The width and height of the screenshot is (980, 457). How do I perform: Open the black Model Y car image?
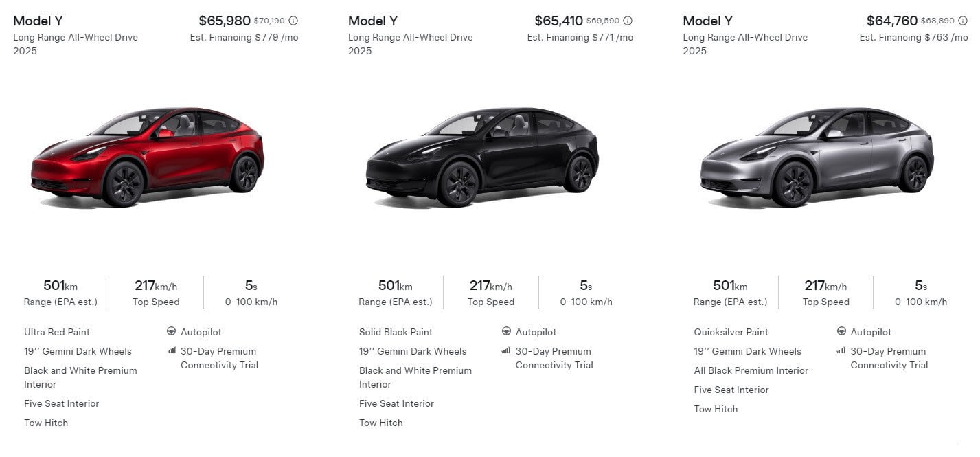482,156
